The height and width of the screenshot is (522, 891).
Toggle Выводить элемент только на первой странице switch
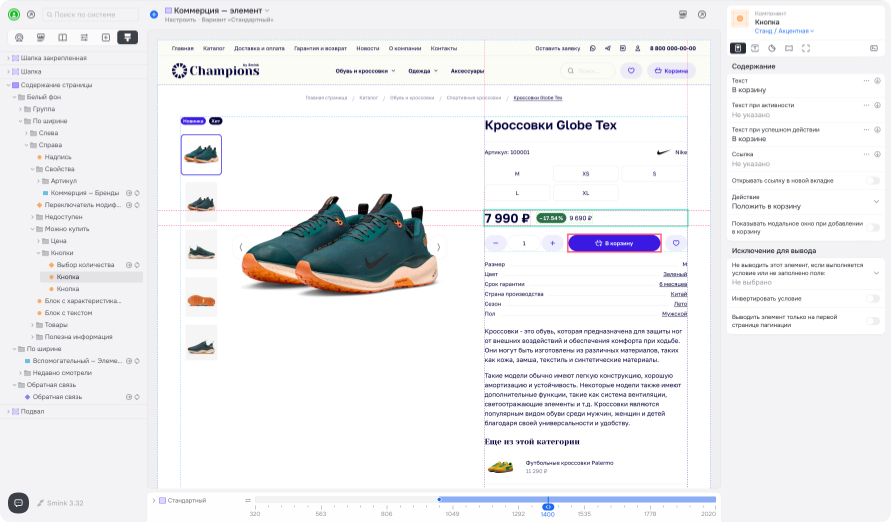pos(873,321)
